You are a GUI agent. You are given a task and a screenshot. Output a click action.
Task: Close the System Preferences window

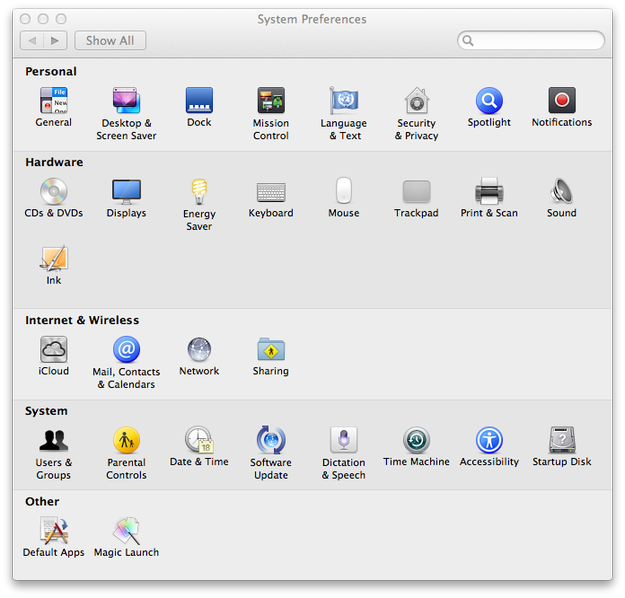[x=25, y=19]
